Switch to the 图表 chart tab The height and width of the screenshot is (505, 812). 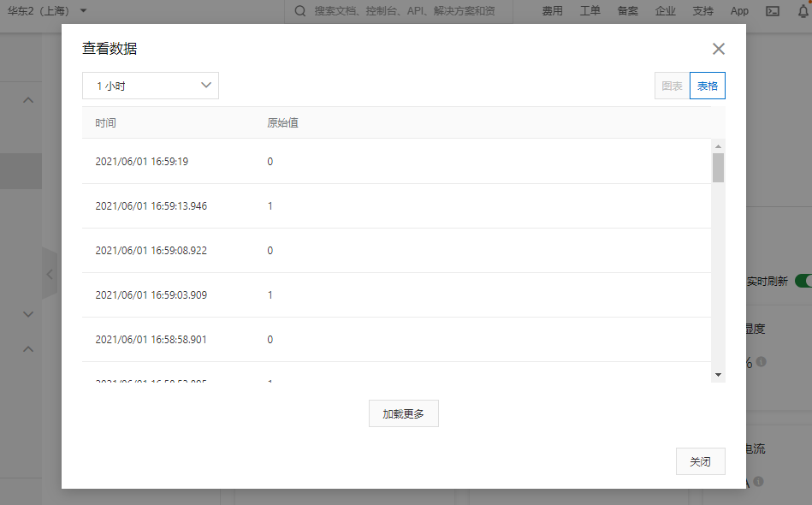tap(672, 86)
